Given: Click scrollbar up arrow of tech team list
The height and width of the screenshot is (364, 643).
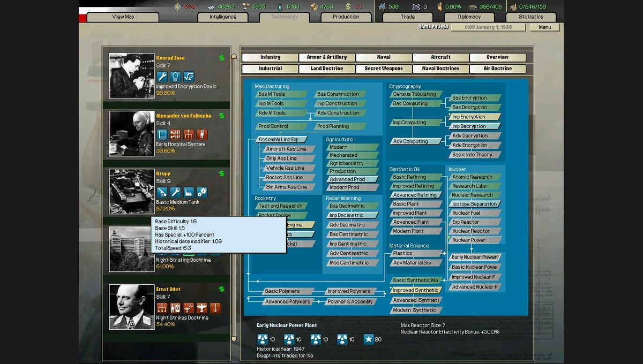Looking at the screenshot, I should coord(234,56).
